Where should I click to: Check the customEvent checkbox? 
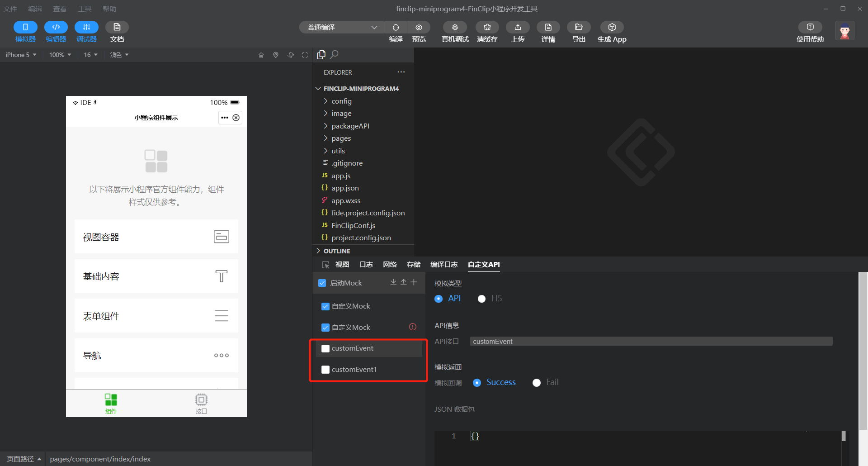pos(325,348)
